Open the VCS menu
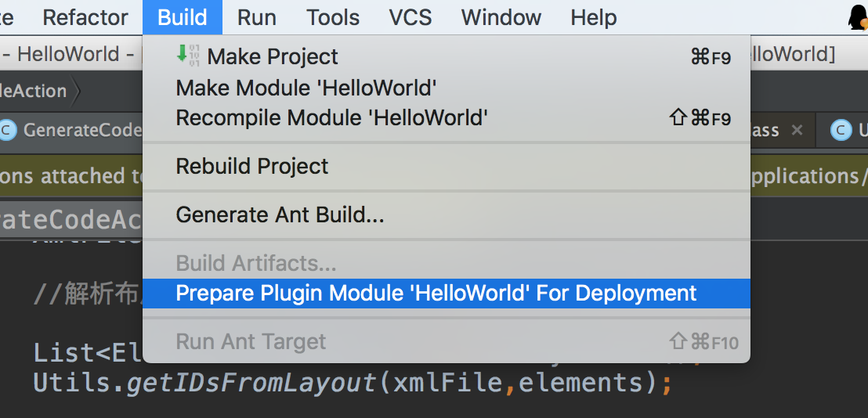868x418 pixels. [x=410, y=17]
